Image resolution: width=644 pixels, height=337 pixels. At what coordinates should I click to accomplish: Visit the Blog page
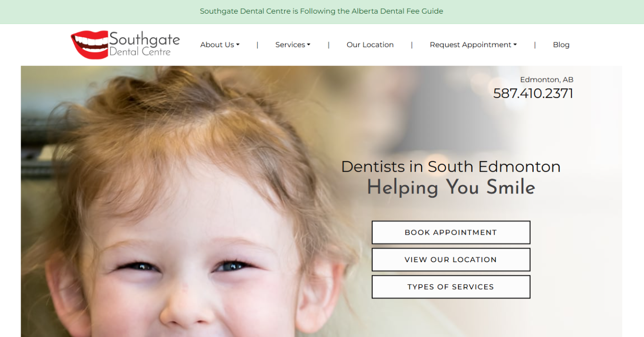point(561,45)
